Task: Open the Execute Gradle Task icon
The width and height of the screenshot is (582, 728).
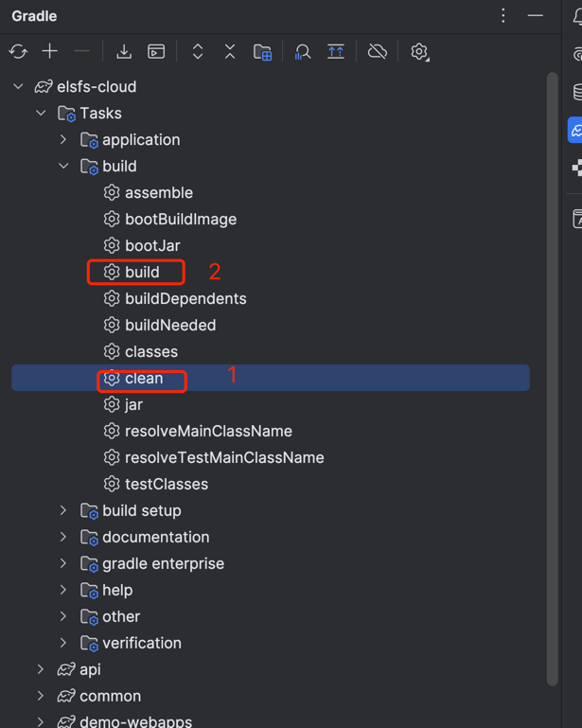Action: (156, 52)
